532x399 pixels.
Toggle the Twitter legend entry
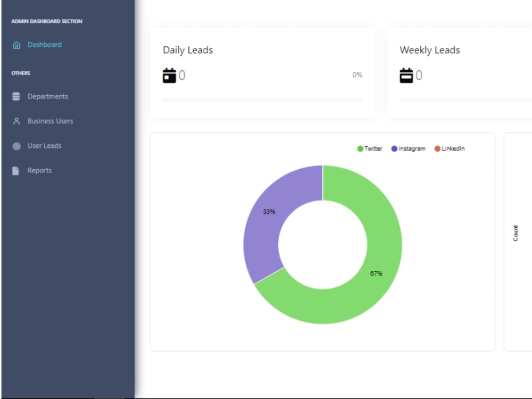(x=370, y=148)
